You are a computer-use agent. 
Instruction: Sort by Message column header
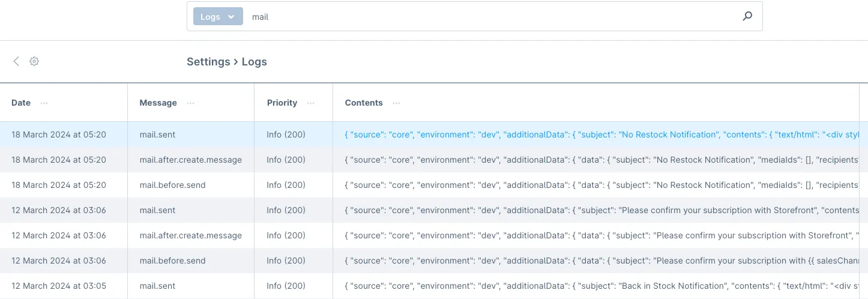pyautogui.click(x=158, y=103)
